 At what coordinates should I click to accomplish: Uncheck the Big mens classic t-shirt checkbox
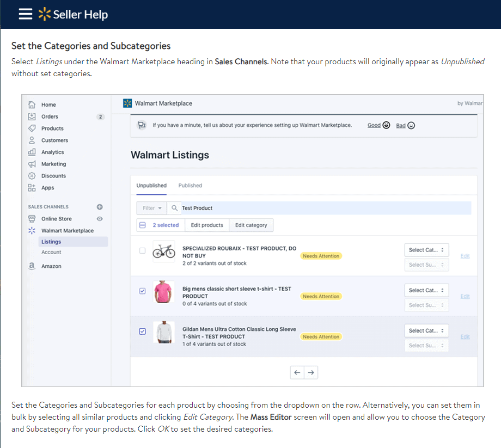pyautogui.click(x=143, y=291)
